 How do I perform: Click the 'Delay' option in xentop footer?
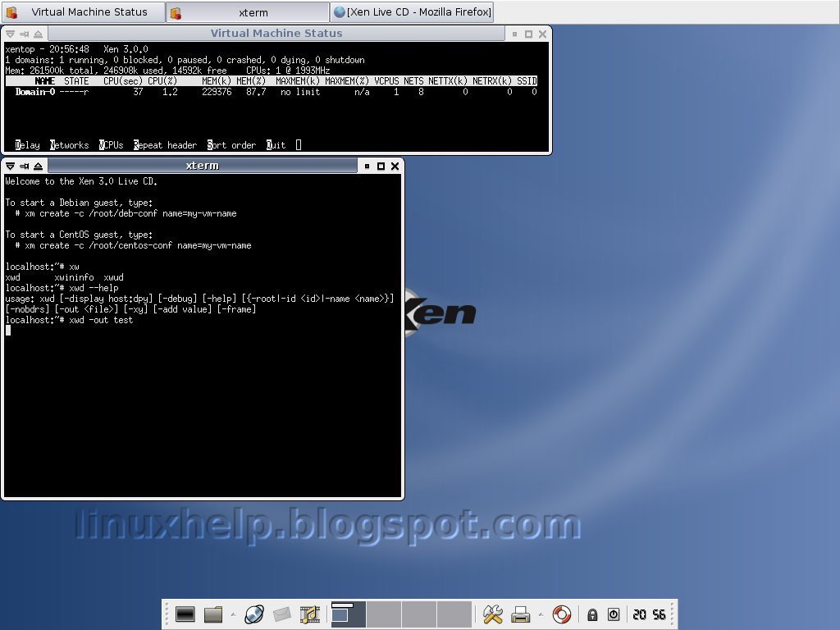[27, 145]
